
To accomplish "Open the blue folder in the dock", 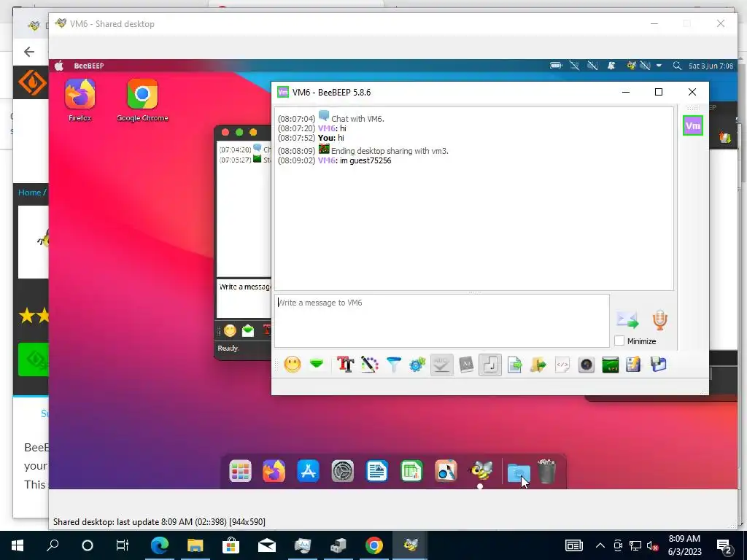I will (x=519, y=472).
